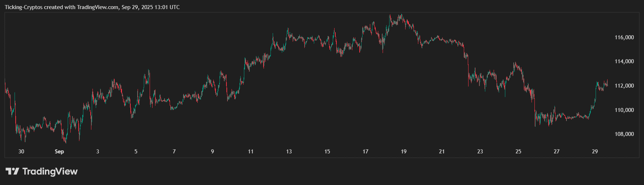Image resolution: width=644 pixels, height=185 pixels.
Task: Click the 112,000 price axis label
Action: 624,86
